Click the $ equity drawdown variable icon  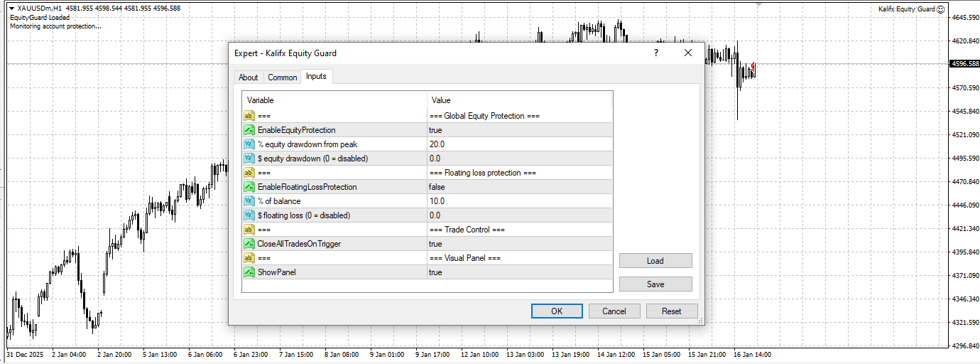[249, 159]
